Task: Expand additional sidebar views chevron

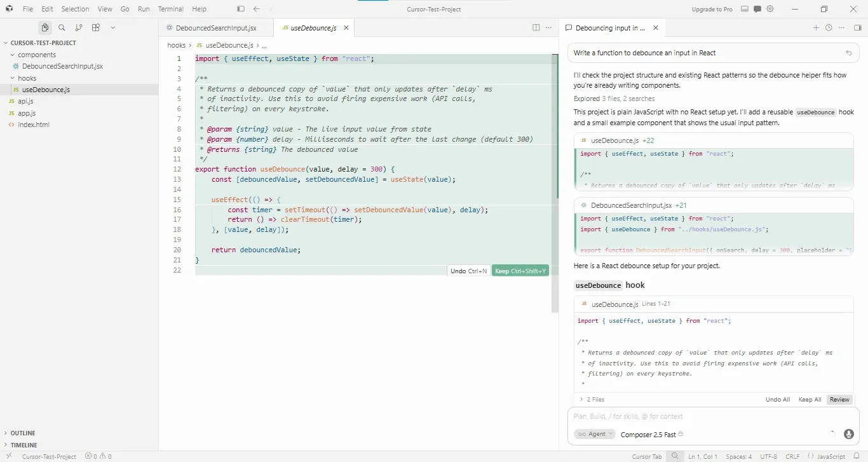Action: (x=112, y=27)
